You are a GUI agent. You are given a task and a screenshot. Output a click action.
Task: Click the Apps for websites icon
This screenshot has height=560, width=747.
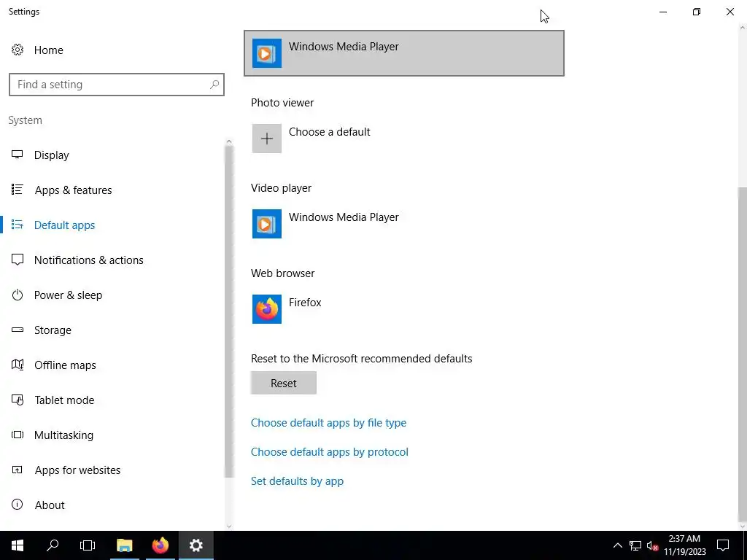18,470
